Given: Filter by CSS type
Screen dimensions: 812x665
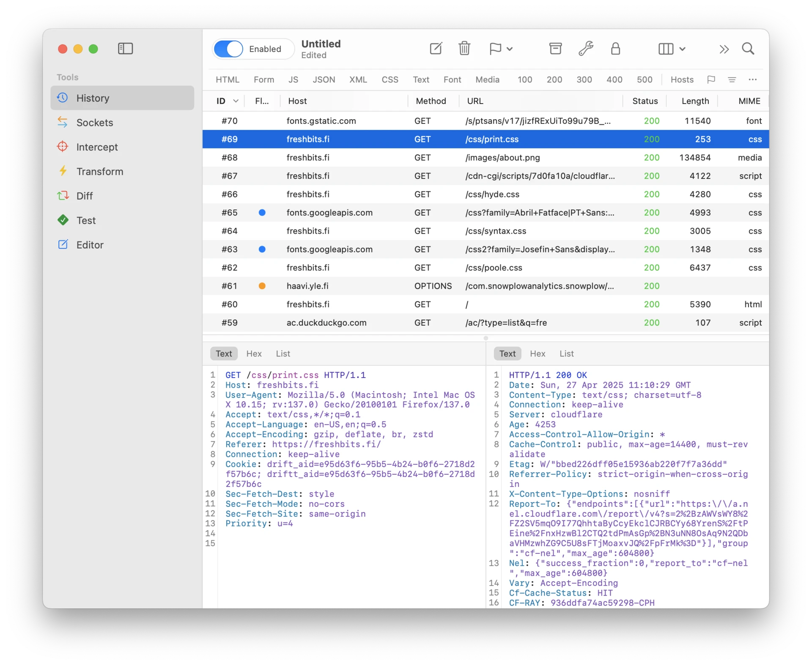Looking at the screenshot, I should point(390,79).
